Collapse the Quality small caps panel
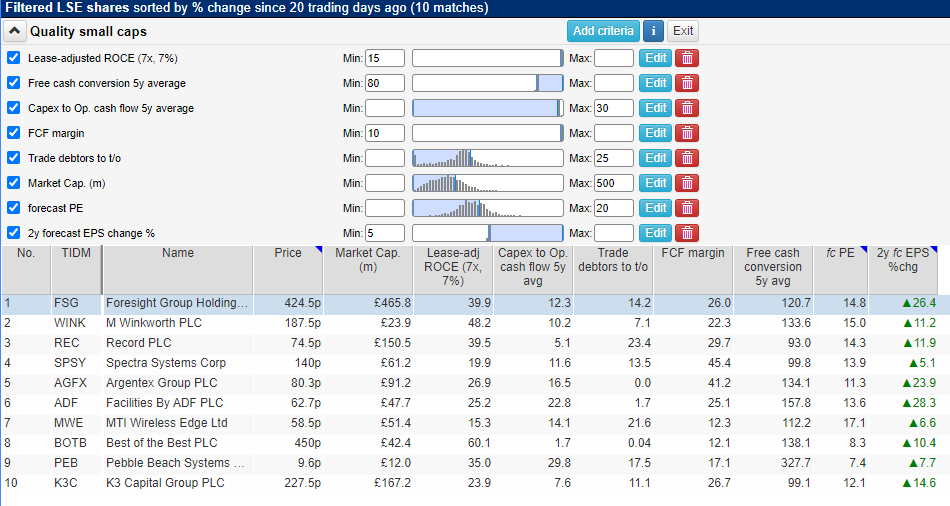This screenshot has height=506, width=950. (x=14, y=31)
